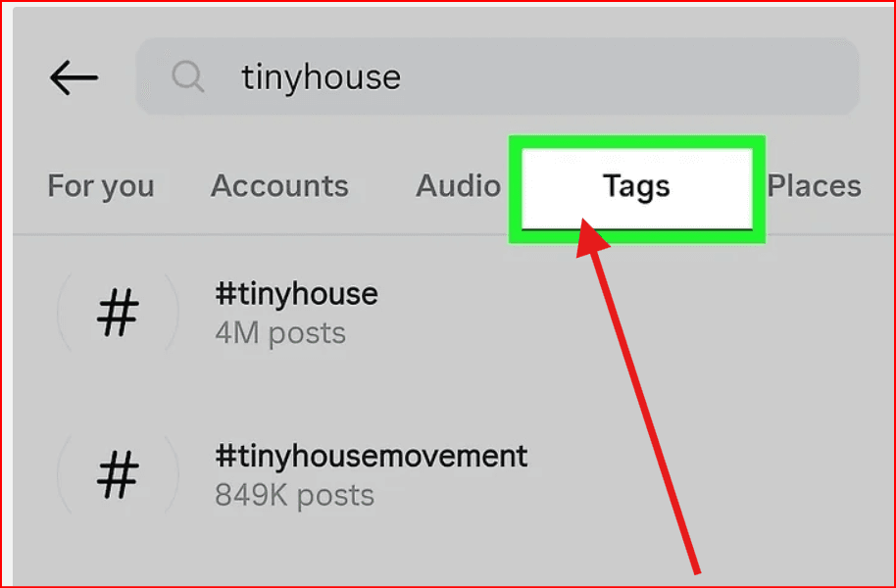Switch to the Accounts tab

(279, 186)
